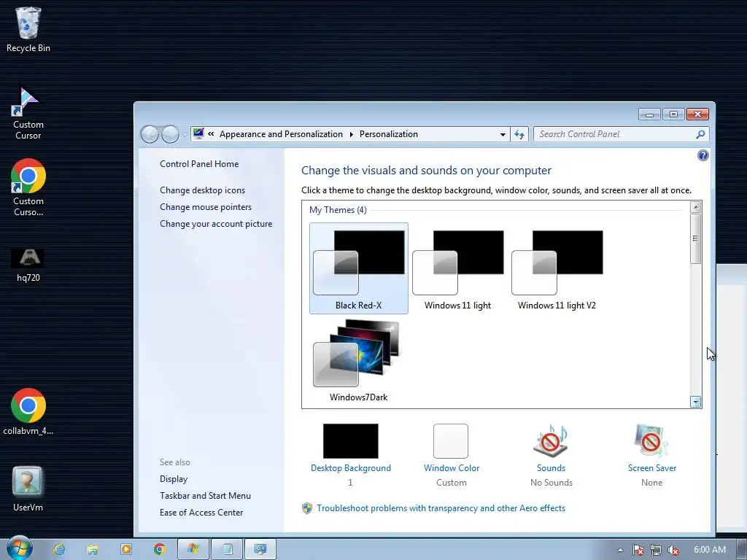Open Taskbar and Start Menu link

point(205,496)
